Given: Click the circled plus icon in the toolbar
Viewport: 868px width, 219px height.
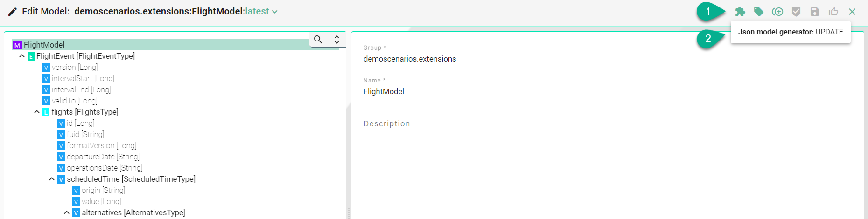Looking at the screenshot, I should coord(777,12).
